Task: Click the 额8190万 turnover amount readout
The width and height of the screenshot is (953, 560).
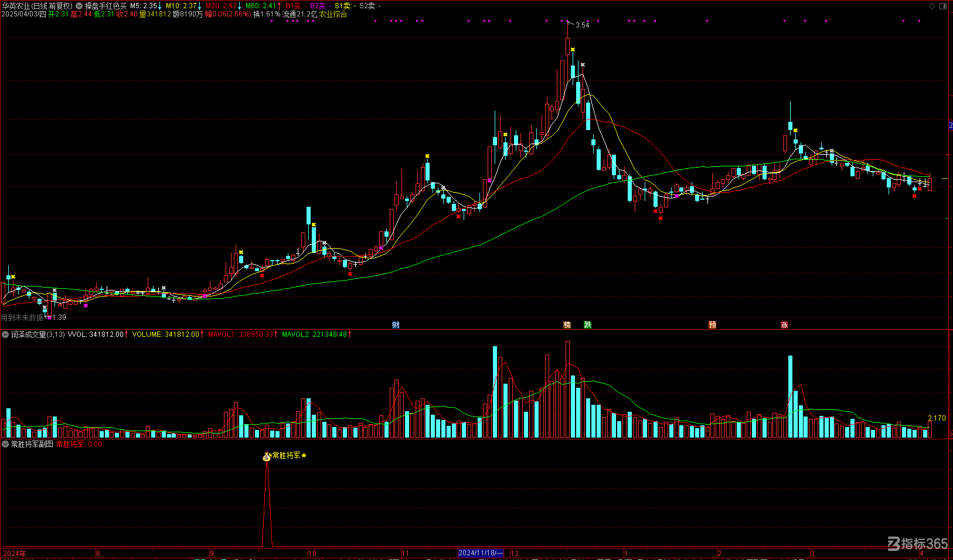Action: pyautogui.click(x=188, y=14)
